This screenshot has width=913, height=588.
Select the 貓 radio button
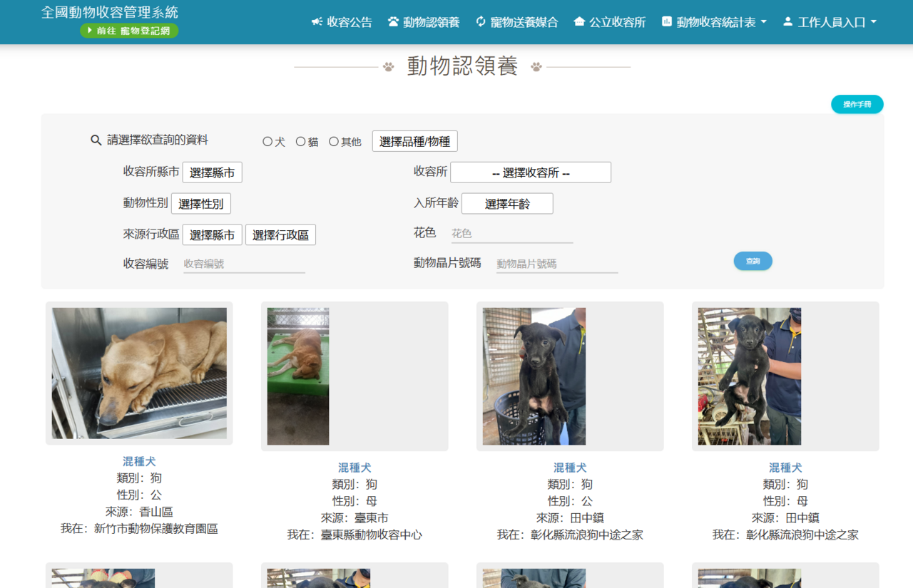pos(300,142)
